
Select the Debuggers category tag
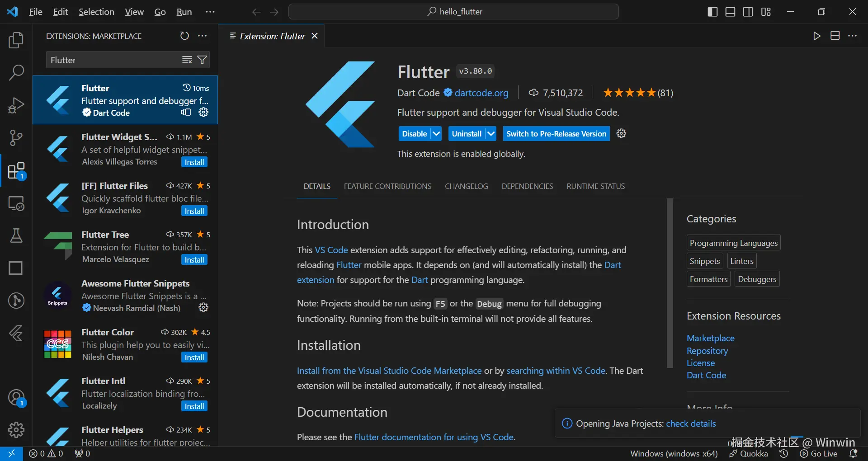757,279
